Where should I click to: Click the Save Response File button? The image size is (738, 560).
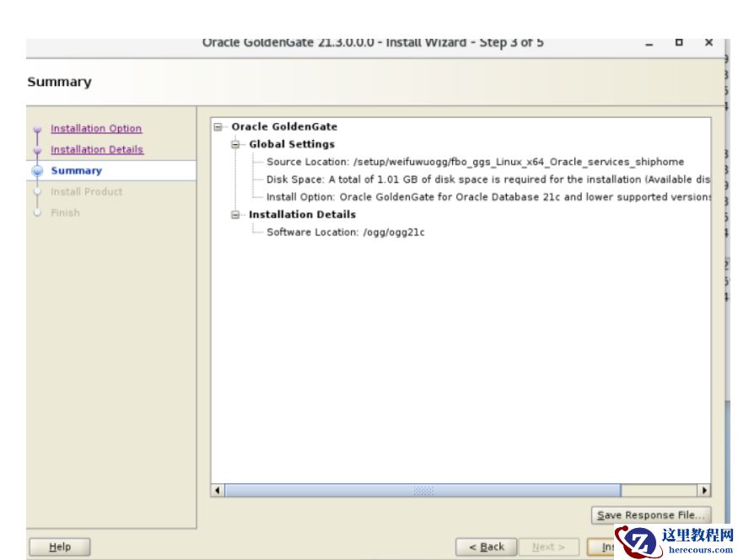pyautogui.click(x=651, y=515)
